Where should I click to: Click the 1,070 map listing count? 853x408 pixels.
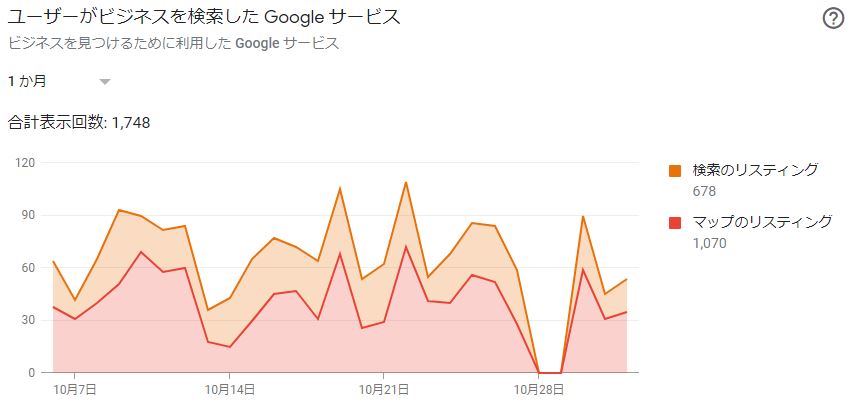coord(709,243)
